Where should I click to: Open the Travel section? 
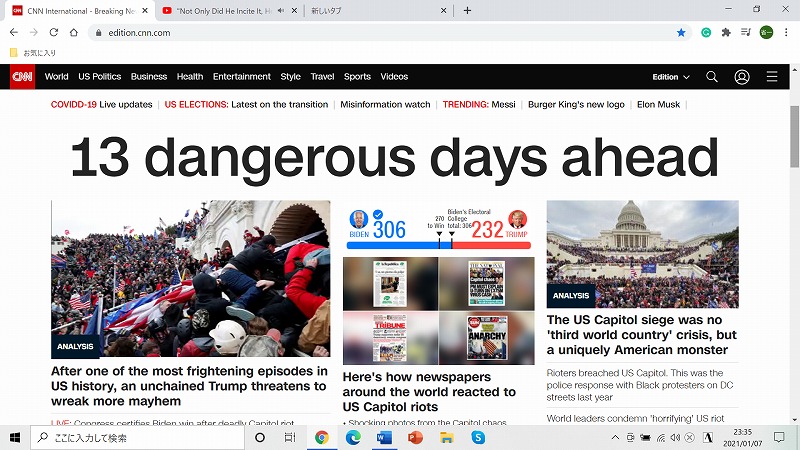[322, 77]
